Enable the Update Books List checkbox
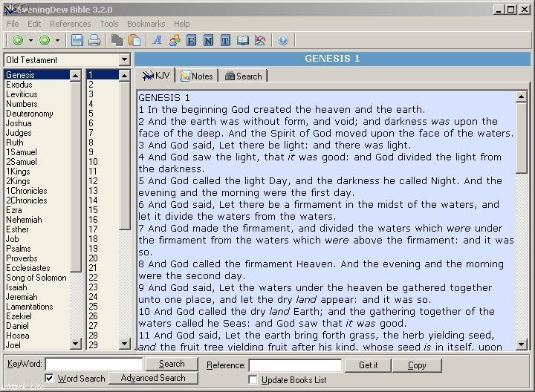 point(253,379)
